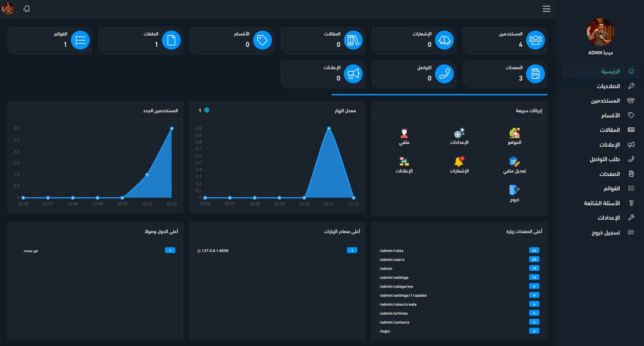Click الإعلانات quick action ads icon
The width and height of the screenshot is (644, 346).
(404, 161)
